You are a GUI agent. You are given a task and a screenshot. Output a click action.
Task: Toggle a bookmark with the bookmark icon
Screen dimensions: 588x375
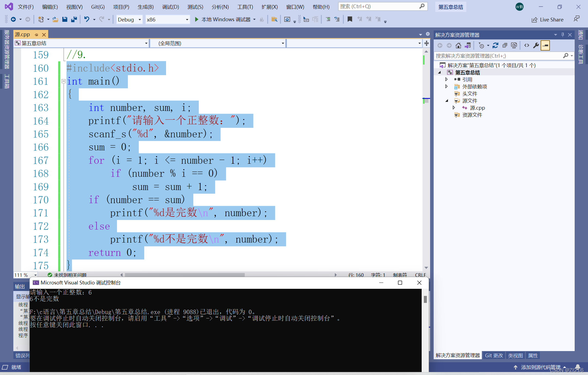350,19
